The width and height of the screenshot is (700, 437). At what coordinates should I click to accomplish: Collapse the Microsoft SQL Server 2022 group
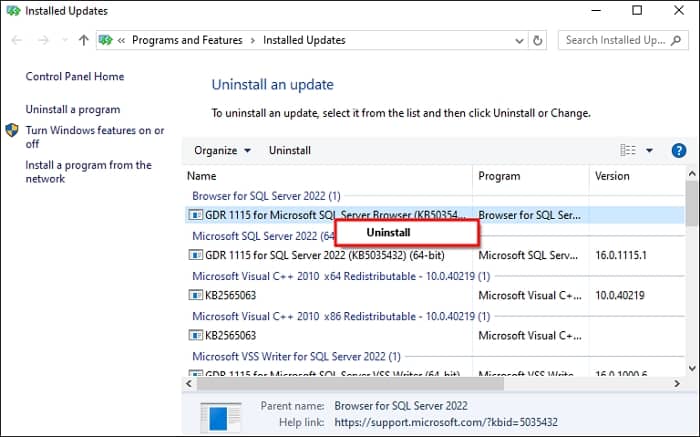[x=263, y=236]
